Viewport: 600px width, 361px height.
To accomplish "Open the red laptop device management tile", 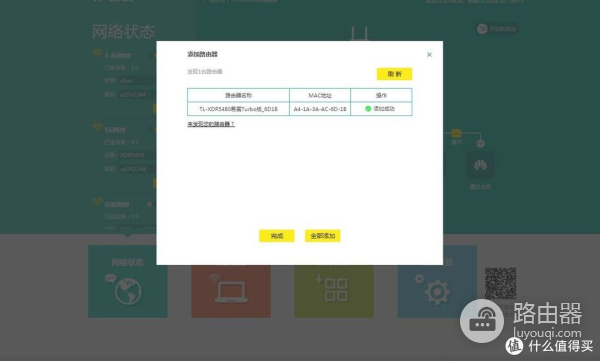I will click(x=231, y=291).
